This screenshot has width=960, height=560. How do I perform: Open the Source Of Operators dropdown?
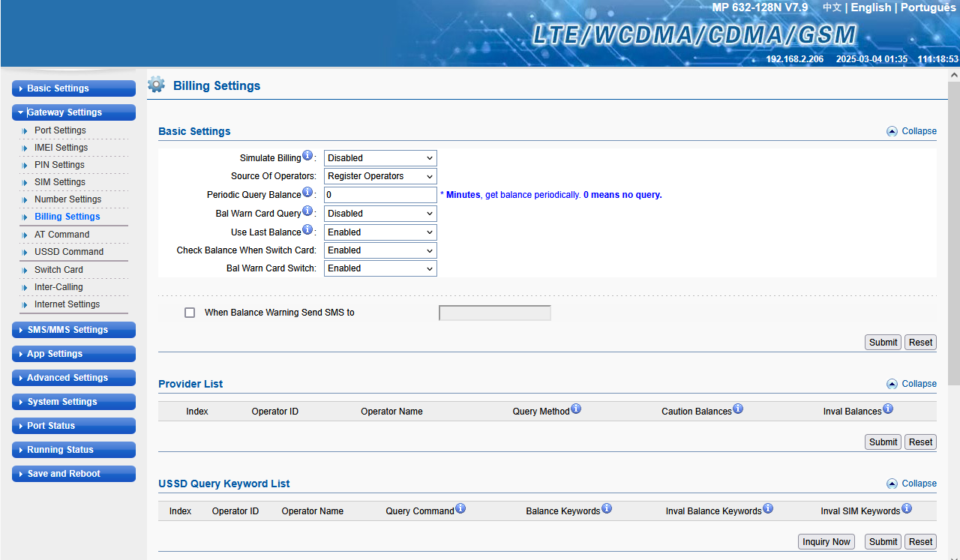pos(380,176)
